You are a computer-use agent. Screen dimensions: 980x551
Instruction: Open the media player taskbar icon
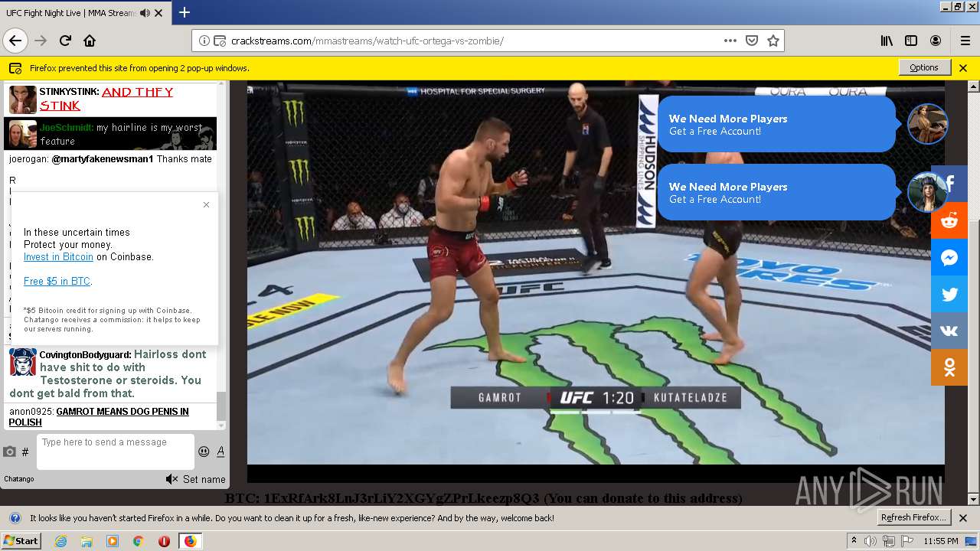pos(113,541)
